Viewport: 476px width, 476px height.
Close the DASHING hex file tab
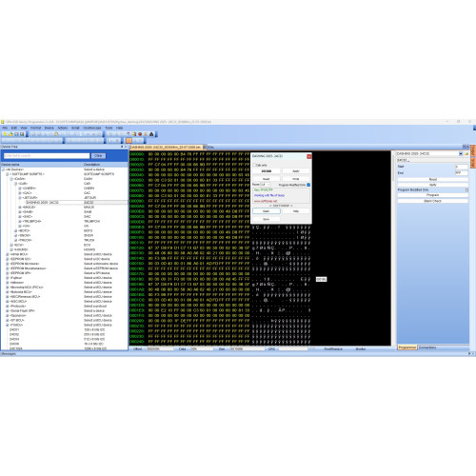(x=205, y=147)
